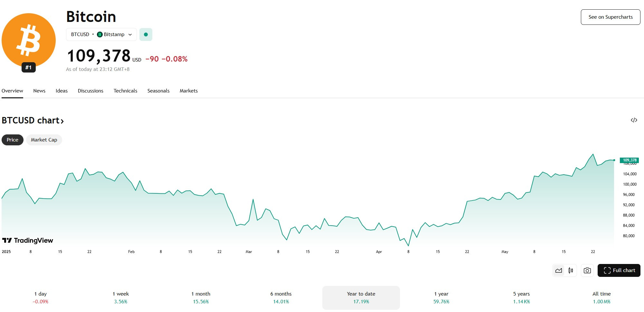Viewport: 644px width, 312px height.
Task: Click the green market status dot
Action: click(146, 34)
